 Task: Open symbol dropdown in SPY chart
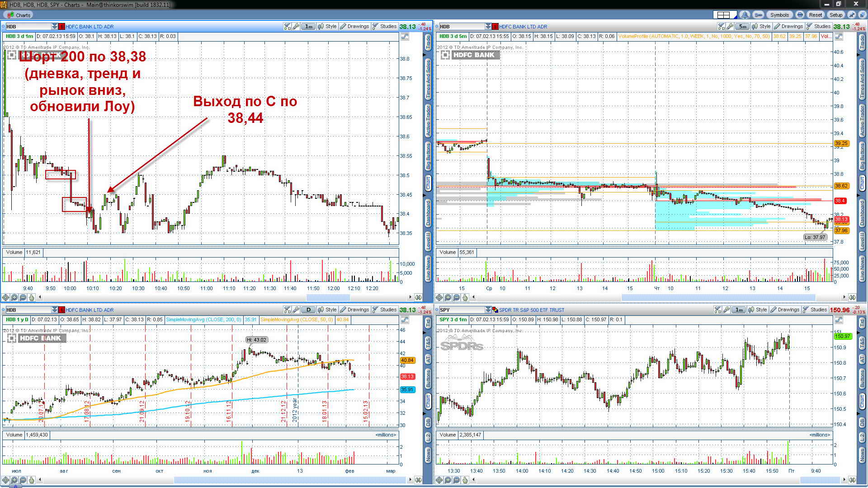click(488, 310)
